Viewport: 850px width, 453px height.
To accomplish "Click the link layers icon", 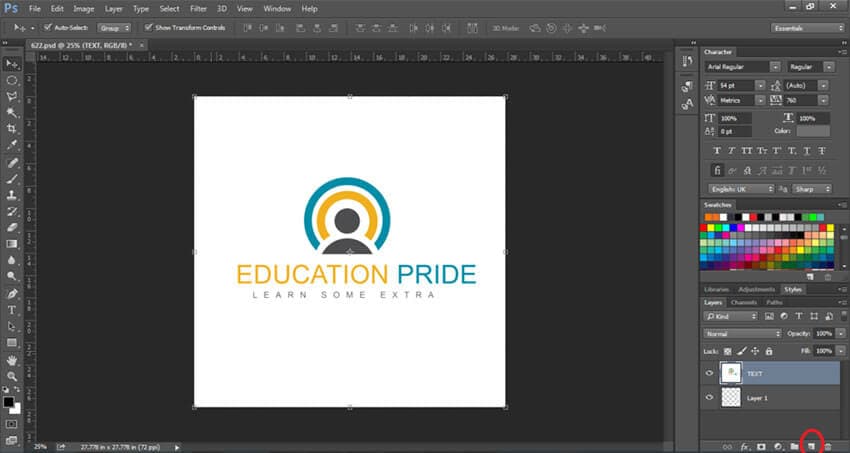I will [x=727, y=446].
